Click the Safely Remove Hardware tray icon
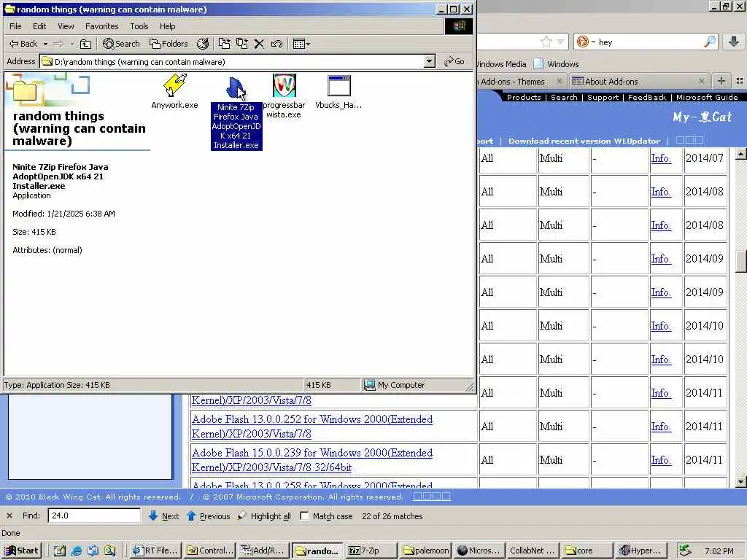The image size is (747, 560). point(684,551)
